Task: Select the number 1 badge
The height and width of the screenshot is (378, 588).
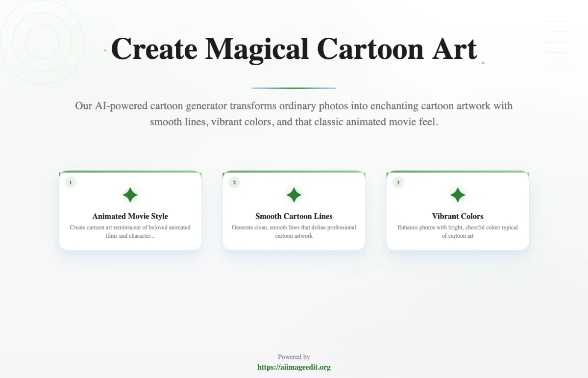Action: coord(71,183)
